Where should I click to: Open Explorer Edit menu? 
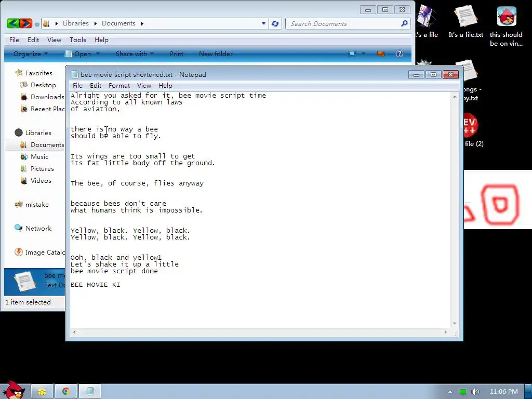(x=33, y=39)
